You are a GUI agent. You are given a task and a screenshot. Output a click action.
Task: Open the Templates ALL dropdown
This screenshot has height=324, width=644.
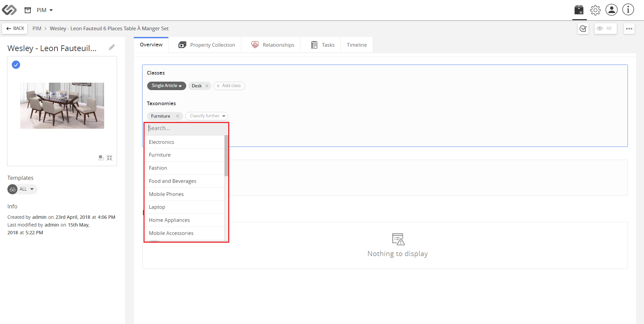(23, 189)
